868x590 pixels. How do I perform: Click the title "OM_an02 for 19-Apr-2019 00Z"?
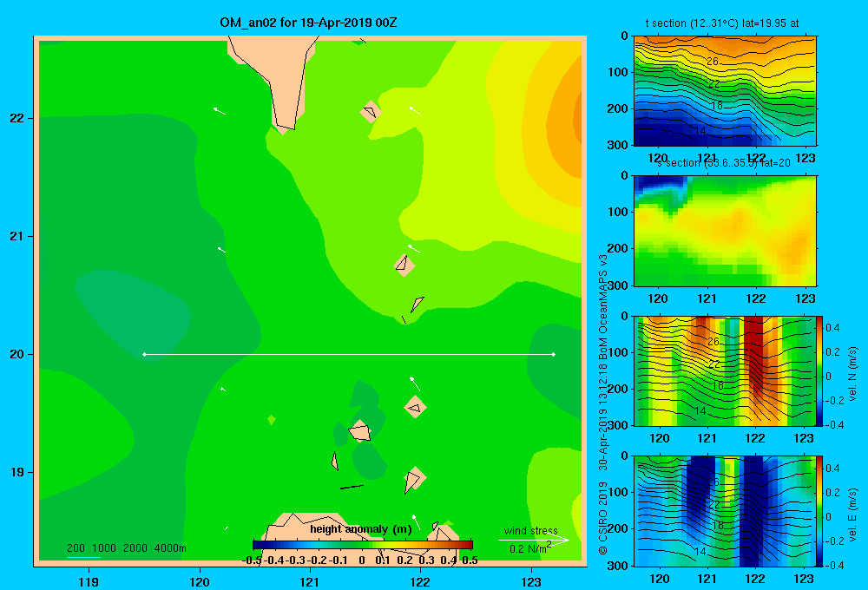click(x=308, y=23)
